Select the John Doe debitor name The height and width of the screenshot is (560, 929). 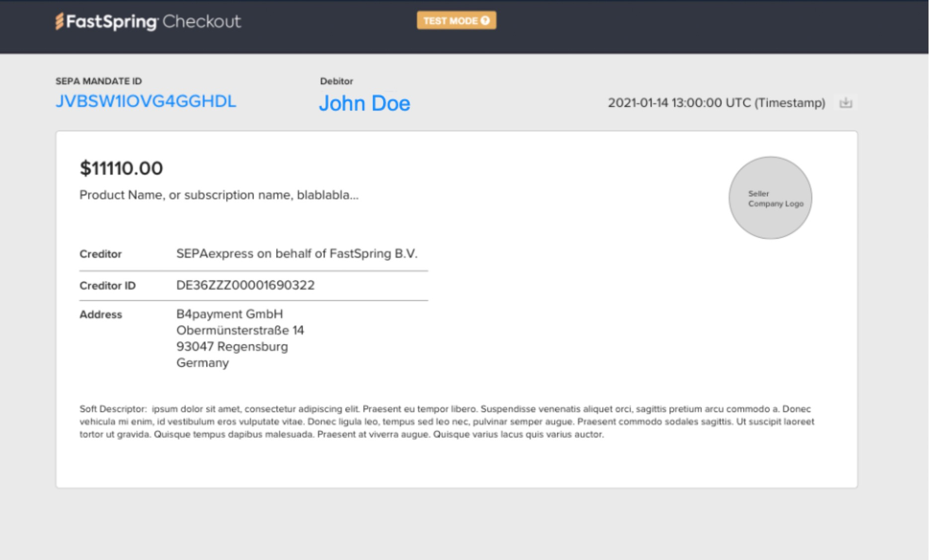364,103
